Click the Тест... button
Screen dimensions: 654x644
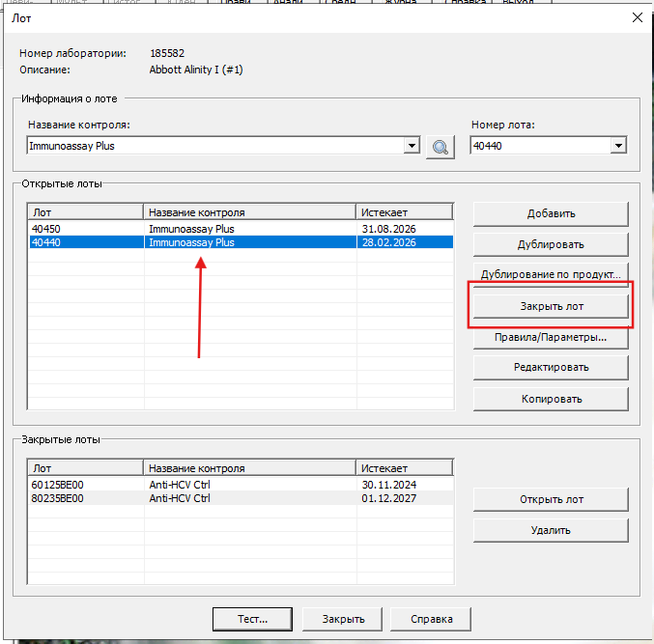pos(252,619)
